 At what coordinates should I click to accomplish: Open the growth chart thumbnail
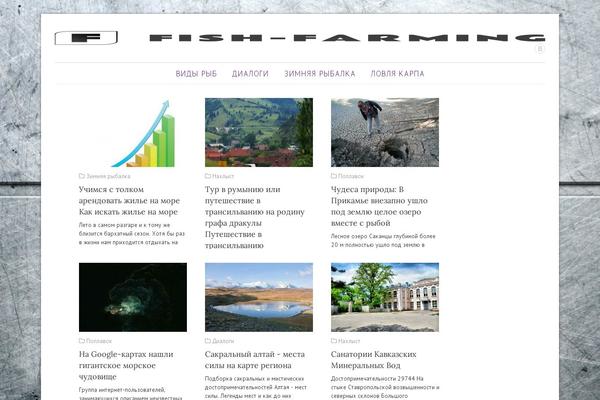point(133,132)
